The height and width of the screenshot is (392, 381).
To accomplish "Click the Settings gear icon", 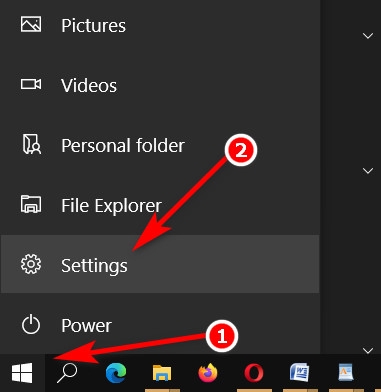I will pyautogui.click(x=31, y=264).
